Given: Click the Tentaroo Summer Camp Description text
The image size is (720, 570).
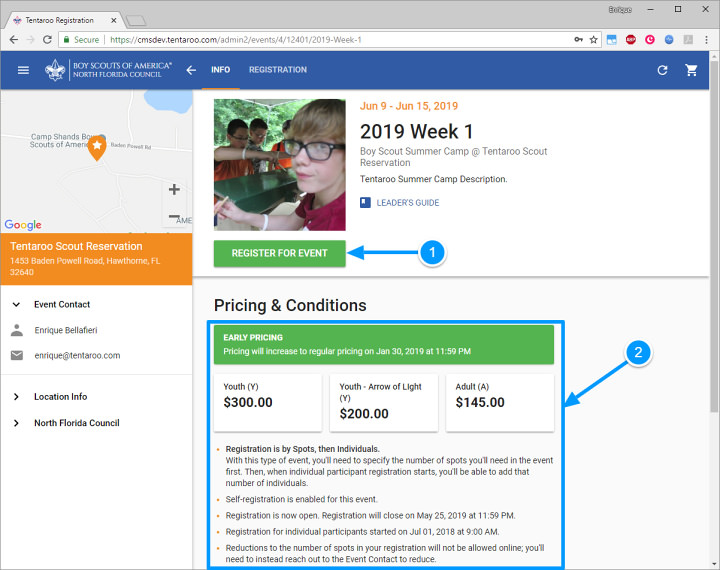Looking at the screenshot, I should (433, 179).
